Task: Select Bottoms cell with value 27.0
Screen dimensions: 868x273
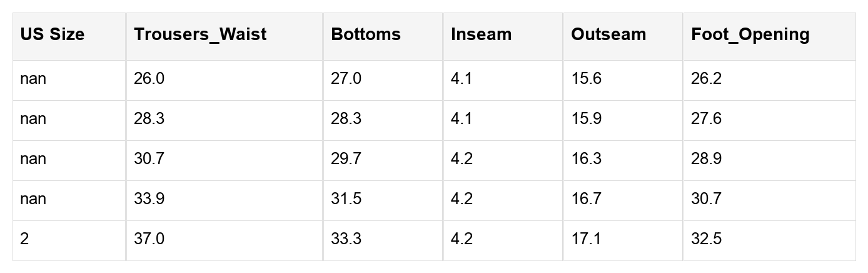Action: pos(346,79)
